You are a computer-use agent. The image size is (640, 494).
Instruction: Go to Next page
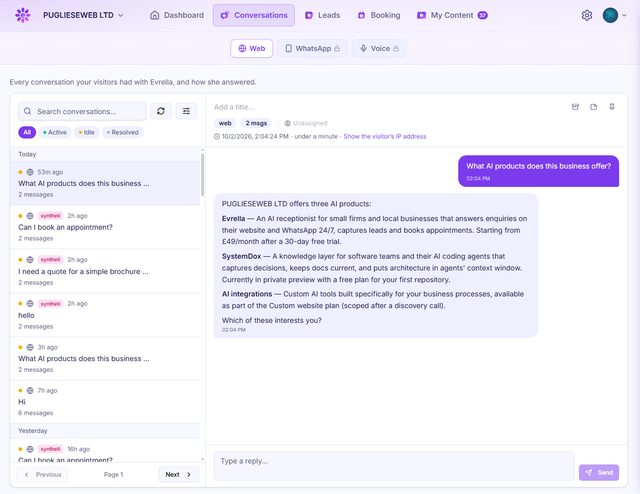178,474
